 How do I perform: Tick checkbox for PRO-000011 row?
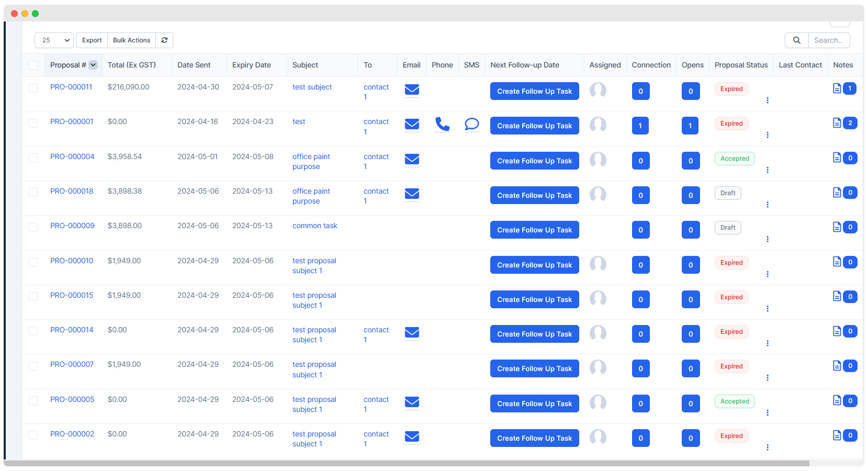pyautogui.click(x=33, y=88)
